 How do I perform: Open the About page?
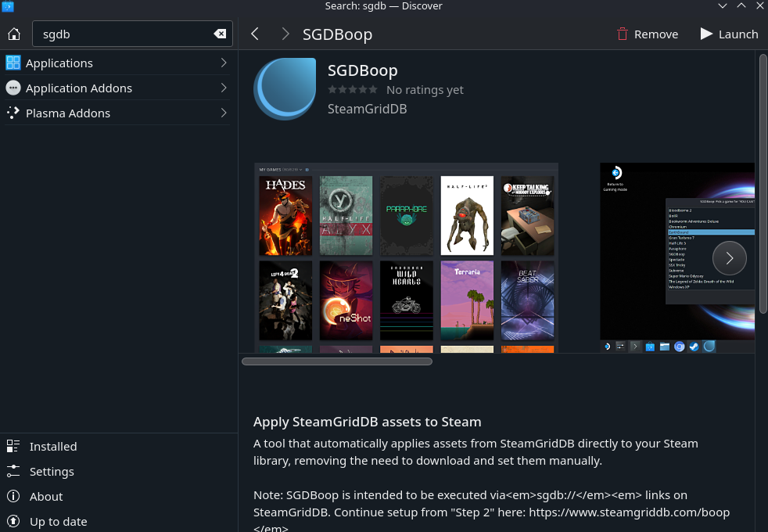pyautogui.click(x=45, y=496)
